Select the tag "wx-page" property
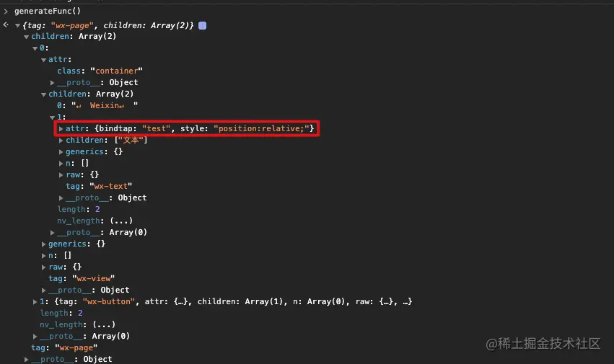 [64, 347]
